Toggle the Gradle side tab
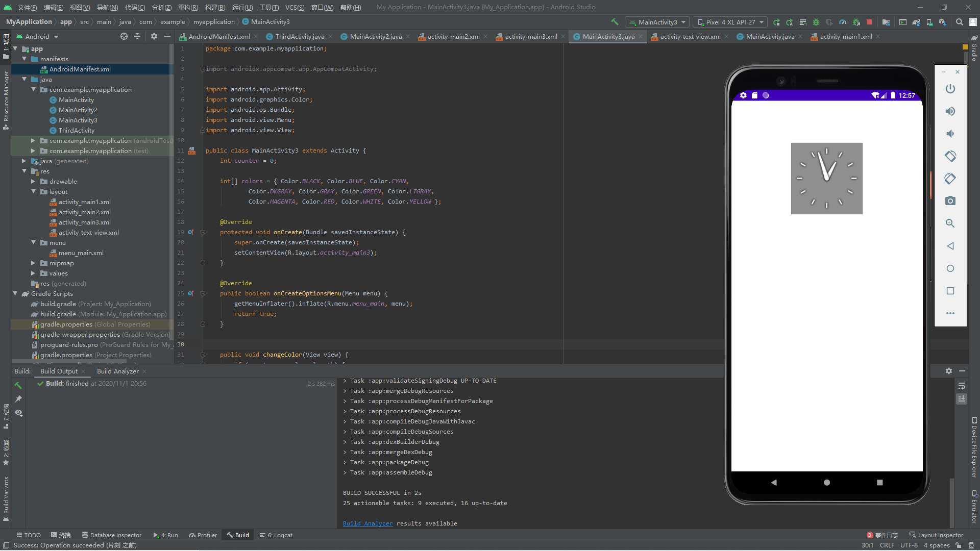The width and height of the screenshot is (980, 551). (974, 48)
